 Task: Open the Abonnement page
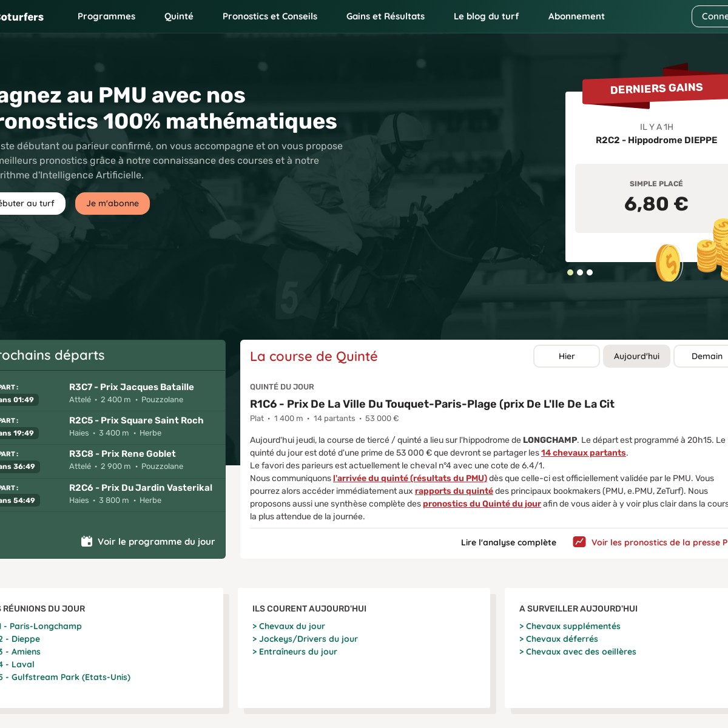tap(576, 16)
